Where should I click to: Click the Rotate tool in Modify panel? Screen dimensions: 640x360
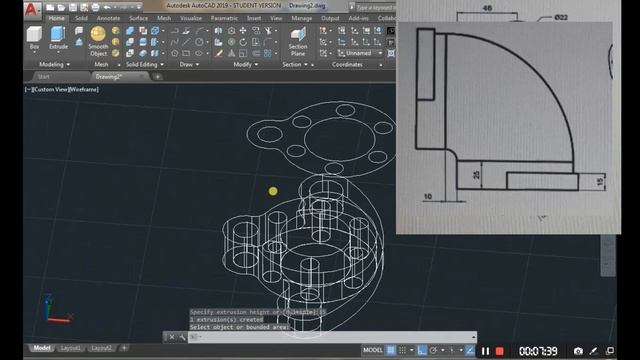tap(243, 42)
